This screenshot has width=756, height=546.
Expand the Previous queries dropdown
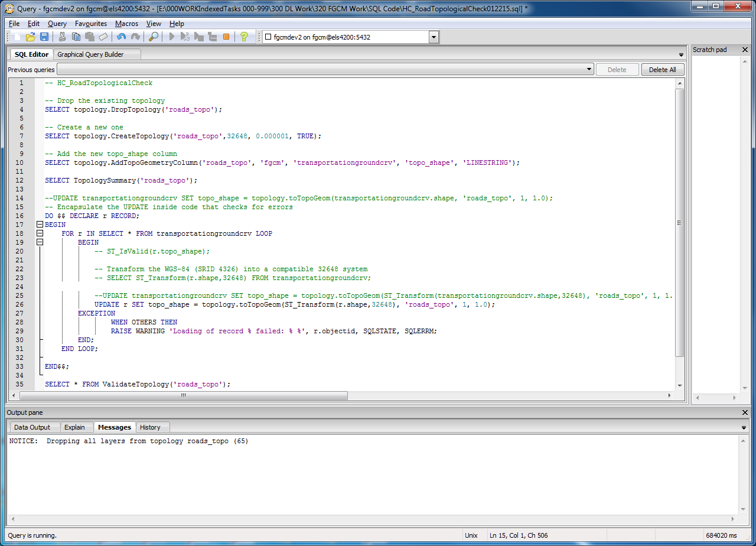[x=589, y=70]
